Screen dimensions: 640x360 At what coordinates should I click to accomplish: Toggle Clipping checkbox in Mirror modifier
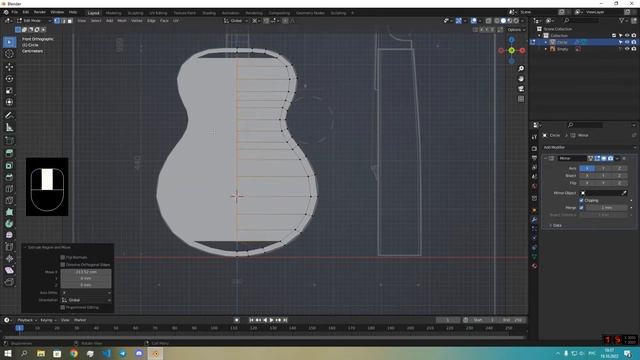(582, 200)
